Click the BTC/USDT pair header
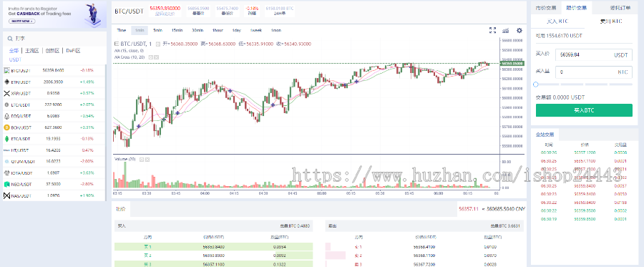 129,11
